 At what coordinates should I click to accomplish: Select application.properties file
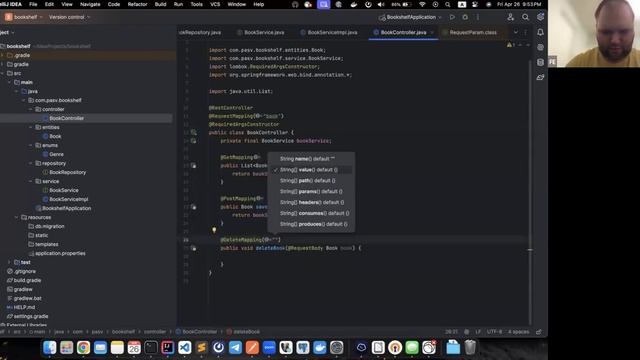point(60,253)
